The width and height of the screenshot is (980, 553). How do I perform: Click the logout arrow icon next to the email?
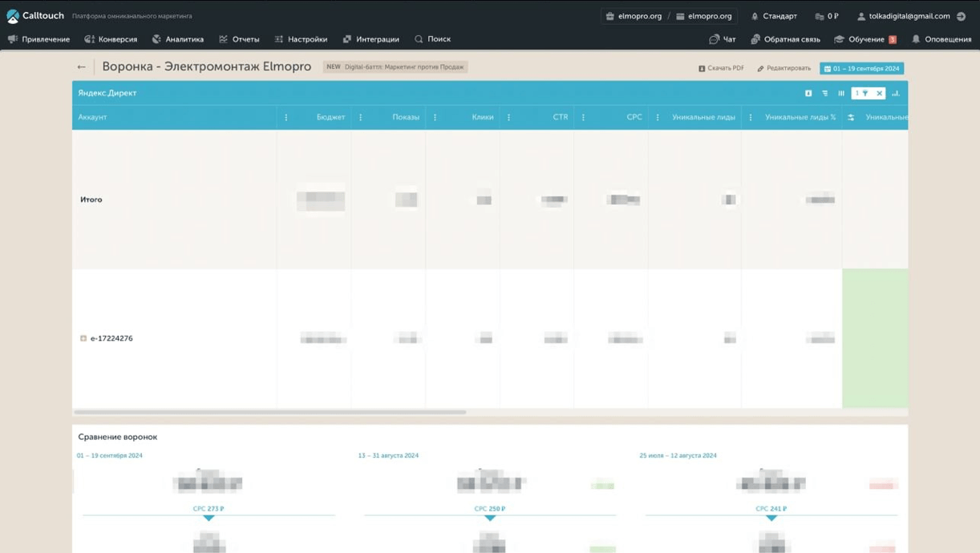962,16
